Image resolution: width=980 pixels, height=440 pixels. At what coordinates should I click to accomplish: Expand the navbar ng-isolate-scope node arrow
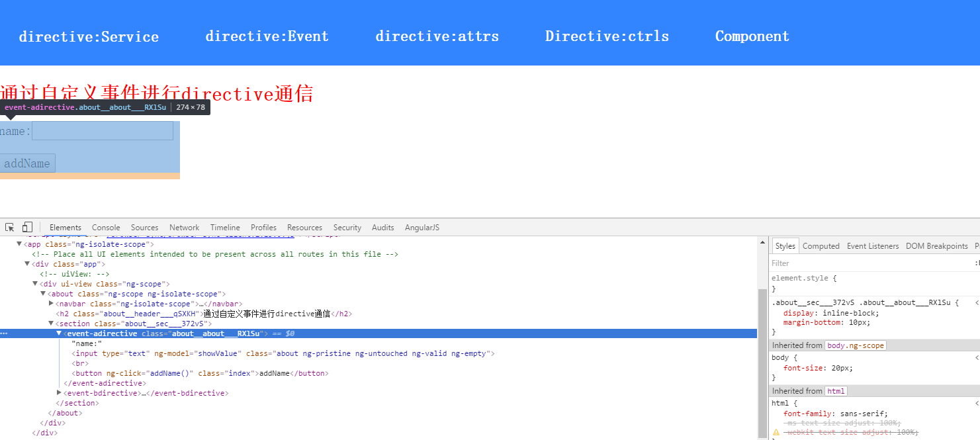click(51, 304)
